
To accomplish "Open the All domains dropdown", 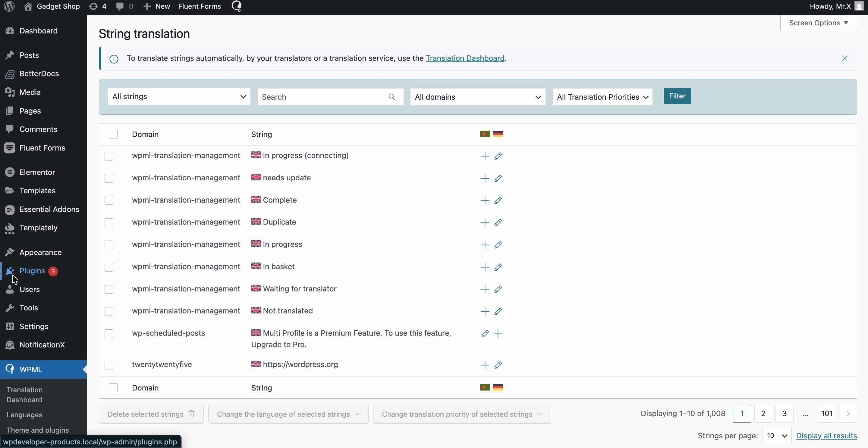I will (x=477, y=97).
